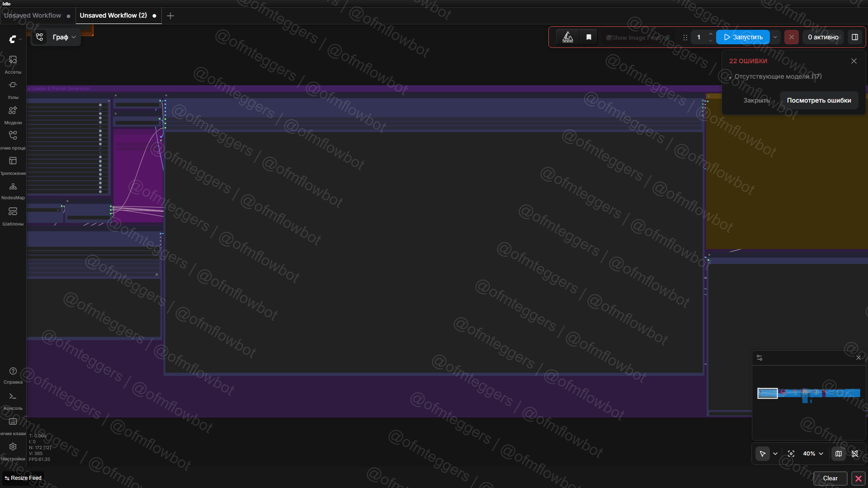Click the minimap graph thumbnail
This screenshot has width=868, height=488.
809,394
